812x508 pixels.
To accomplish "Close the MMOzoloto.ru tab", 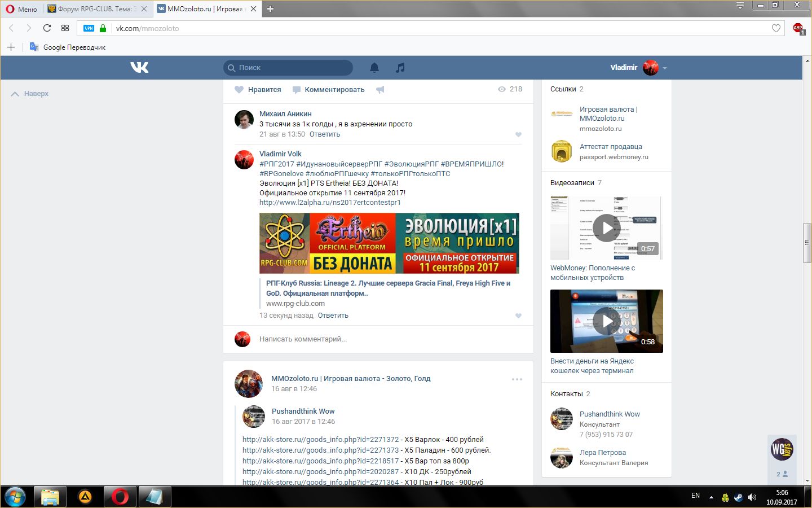I will pyautogui.click(x=253, y=8).
